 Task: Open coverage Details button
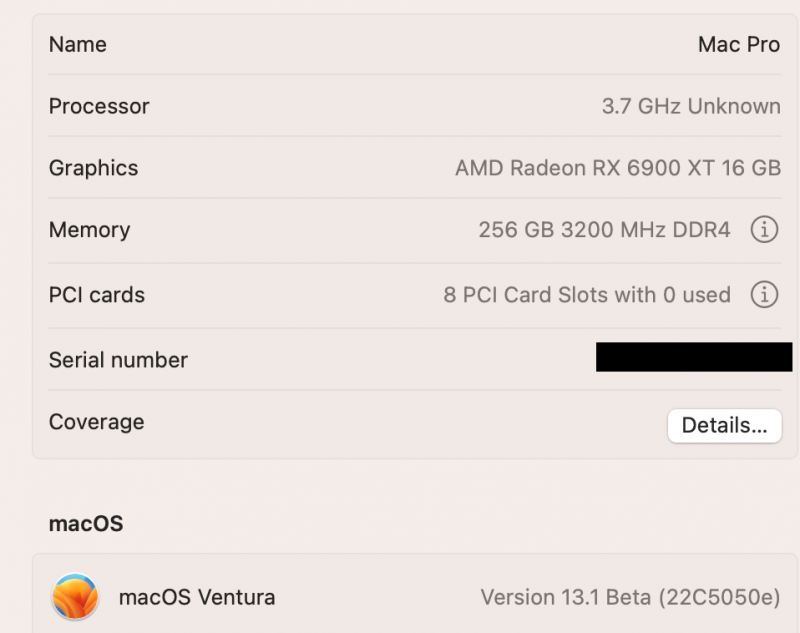pos(724,425)
